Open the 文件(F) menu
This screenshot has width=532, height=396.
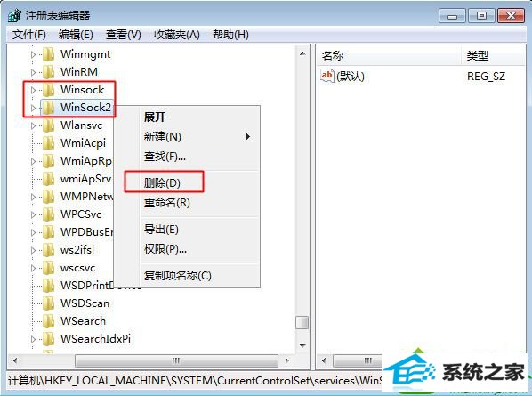pyautogui.click(x=28, y=35)
